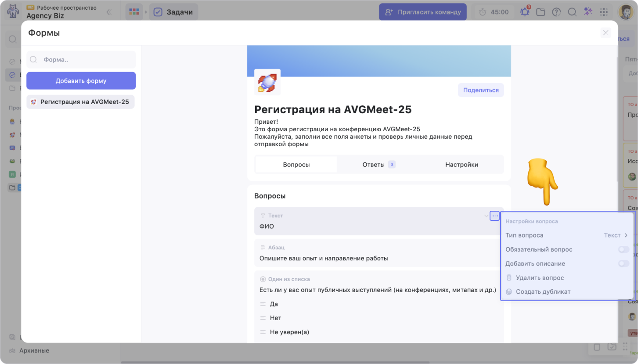Click the 45:00 timer

pos(494,12)
